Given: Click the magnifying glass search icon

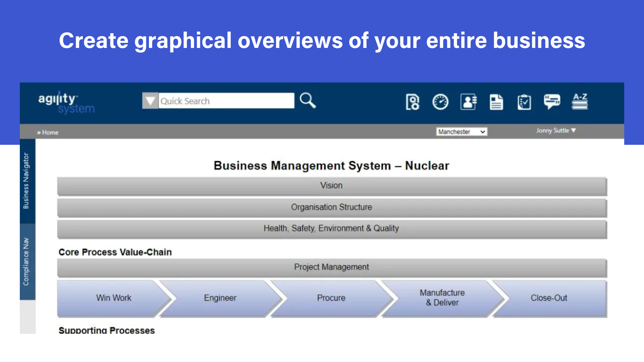Looking at the screenshot, I should pyautogui.click(x=308, y=101).
